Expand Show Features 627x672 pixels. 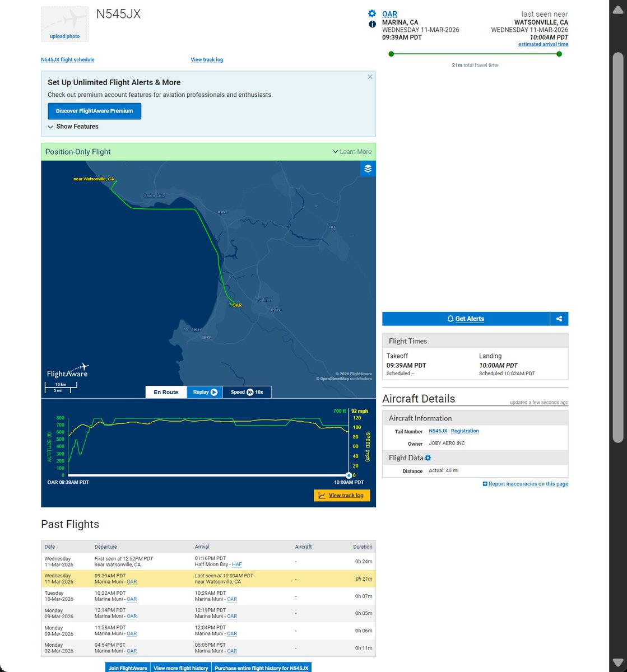click(73, 127)
